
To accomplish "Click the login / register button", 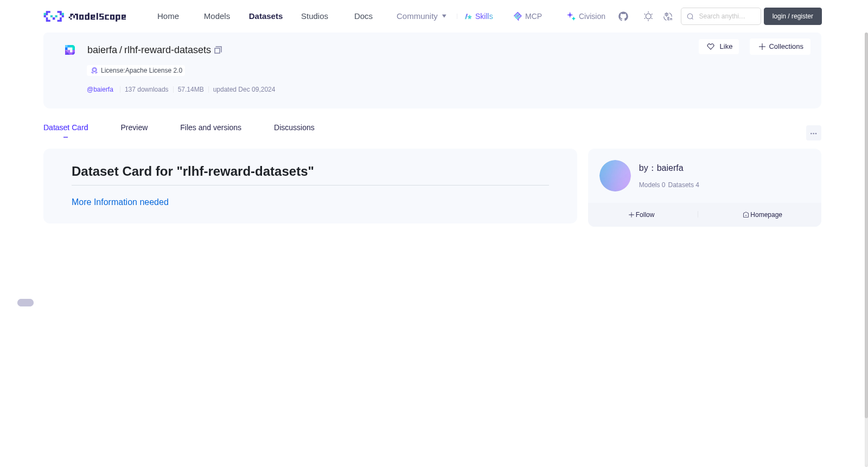I will [x=793, y=16].
